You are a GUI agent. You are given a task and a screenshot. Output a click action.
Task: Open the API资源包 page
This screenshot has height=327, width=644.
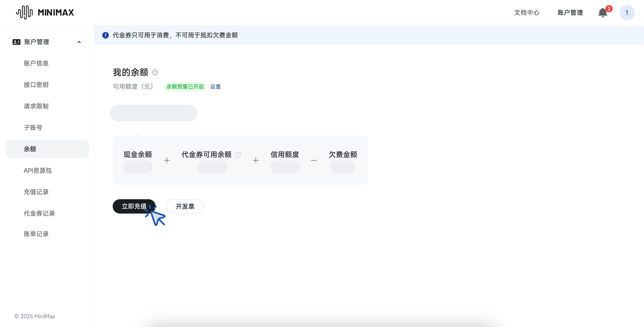[37, 171]
